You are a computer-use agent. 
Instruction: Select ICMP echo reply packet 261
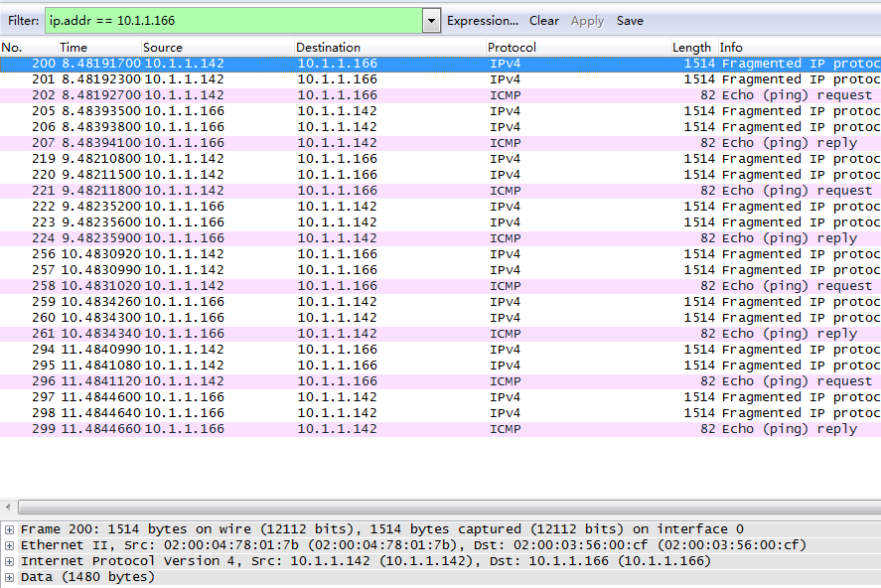click(x=441, y=334)
